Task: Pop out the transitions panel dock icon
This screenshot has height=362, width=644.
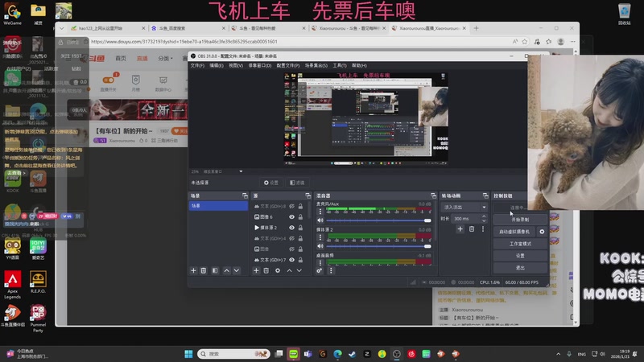Action: pyautogui.click(x=485, y=195)
